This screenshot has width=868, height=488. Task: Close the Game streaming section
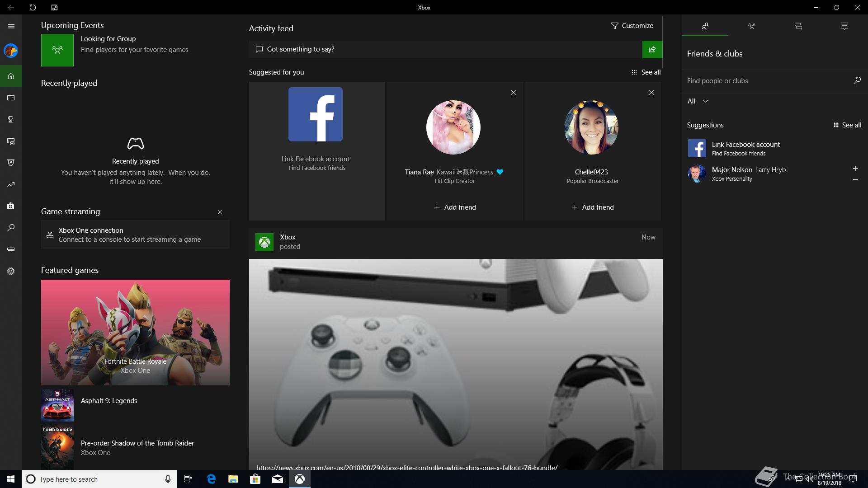click(220, 212)
